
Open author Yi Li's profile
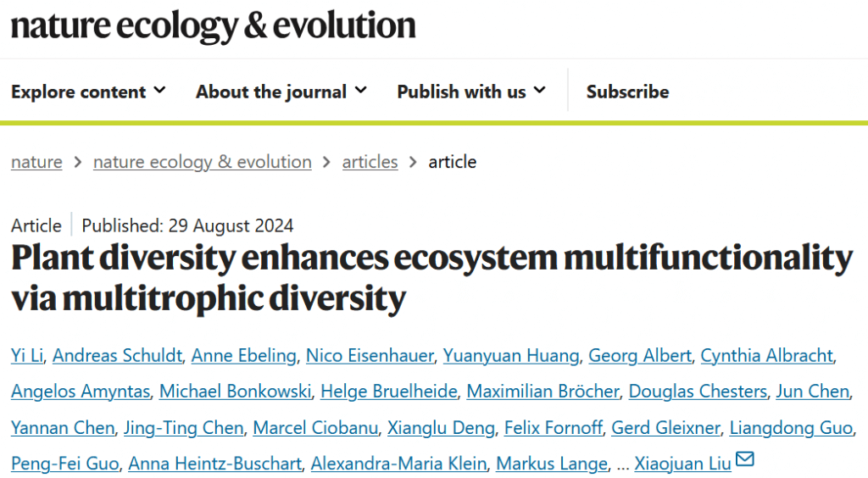click(26, 355)
